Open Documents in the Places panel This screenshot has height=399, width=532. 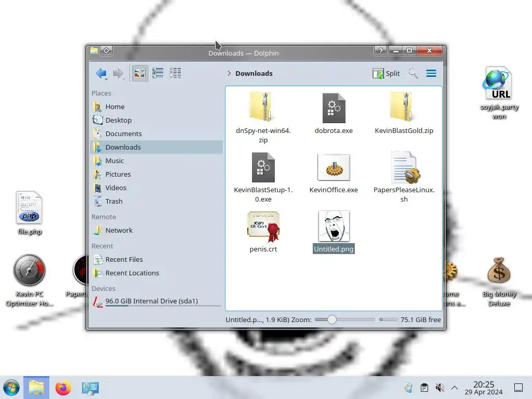click(157, 134)
